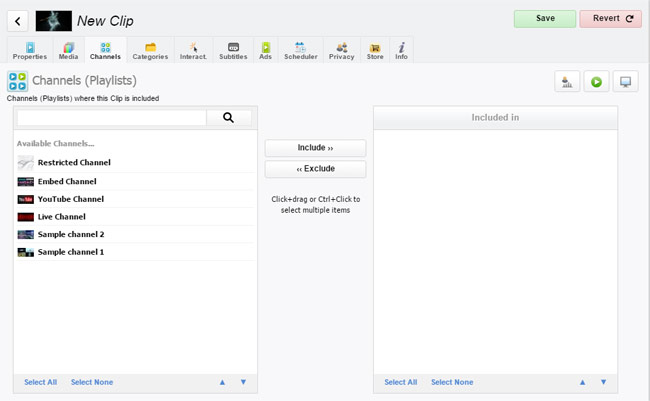
Task: Open the Scheduler tab
Action: coord(300,50)
